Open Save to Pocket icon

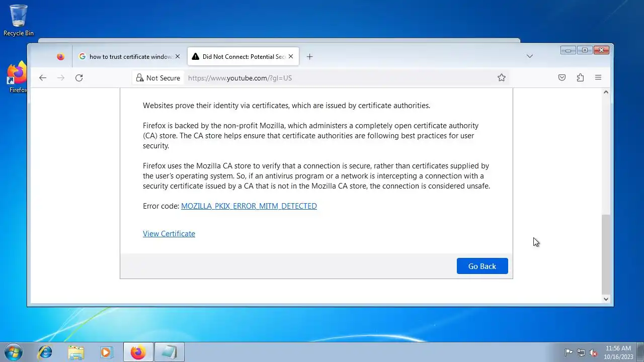562,77
